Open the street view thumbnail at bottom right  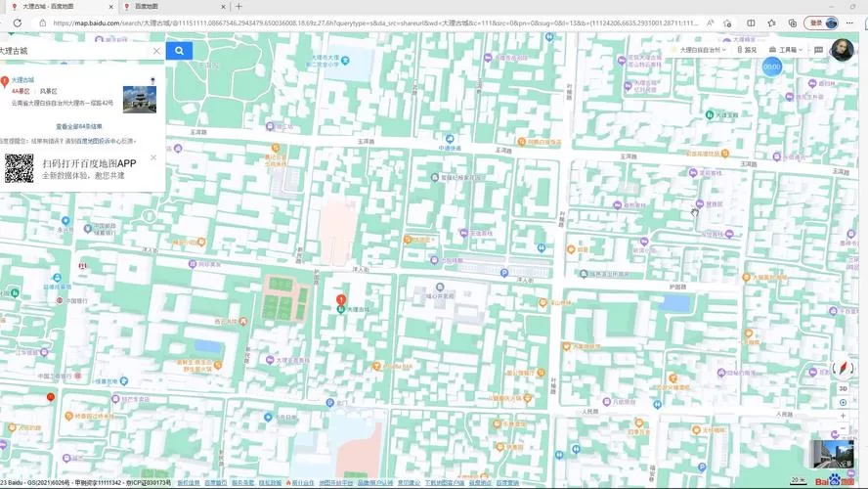tap(832, 455)
